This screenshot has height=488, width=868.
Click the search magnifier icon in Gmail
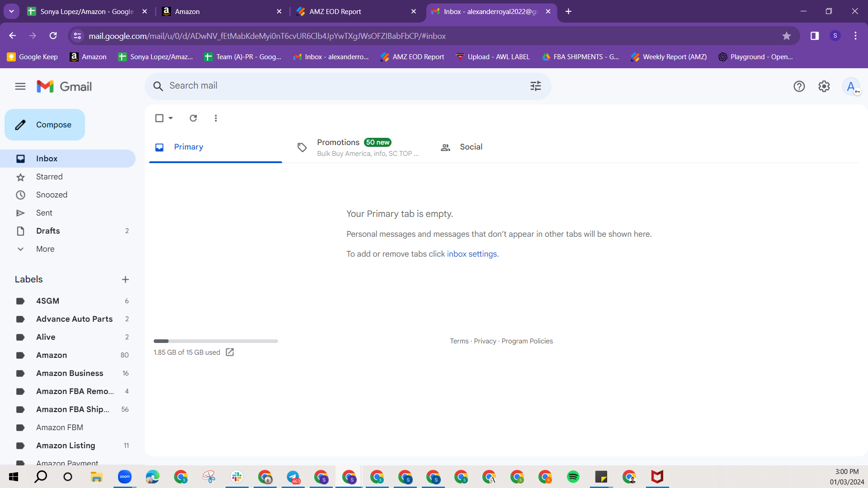click(x=158, y=86)
